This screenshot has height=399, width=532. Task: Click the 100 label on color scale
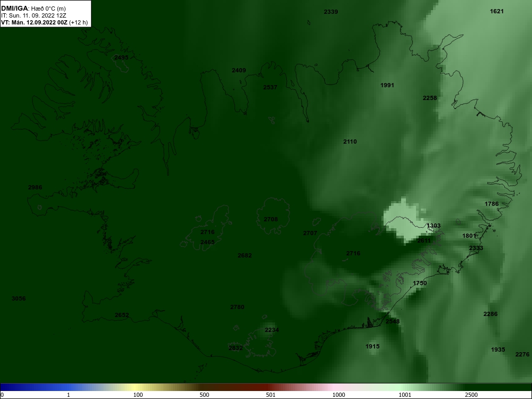(x=138, y=395)
